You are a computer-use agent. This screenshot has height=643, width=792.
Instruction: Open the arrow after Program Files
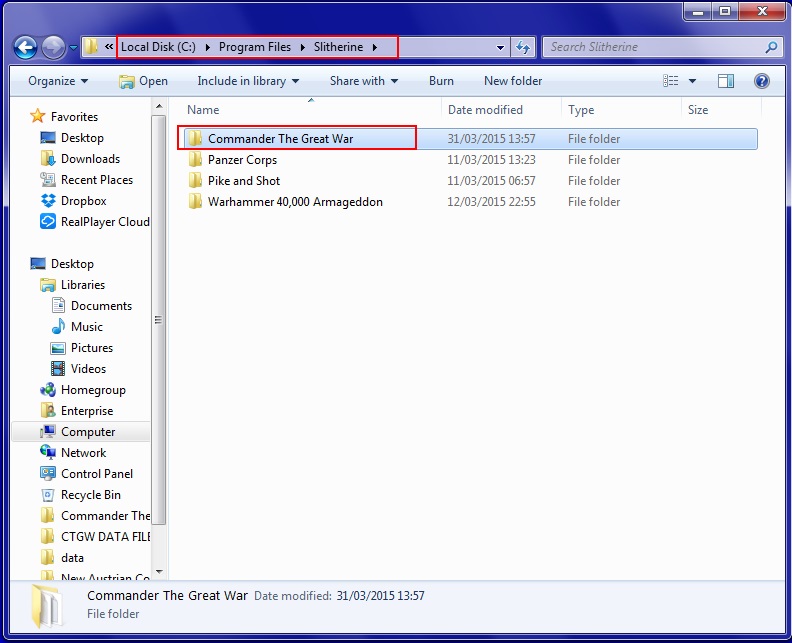tap(303, 47)
